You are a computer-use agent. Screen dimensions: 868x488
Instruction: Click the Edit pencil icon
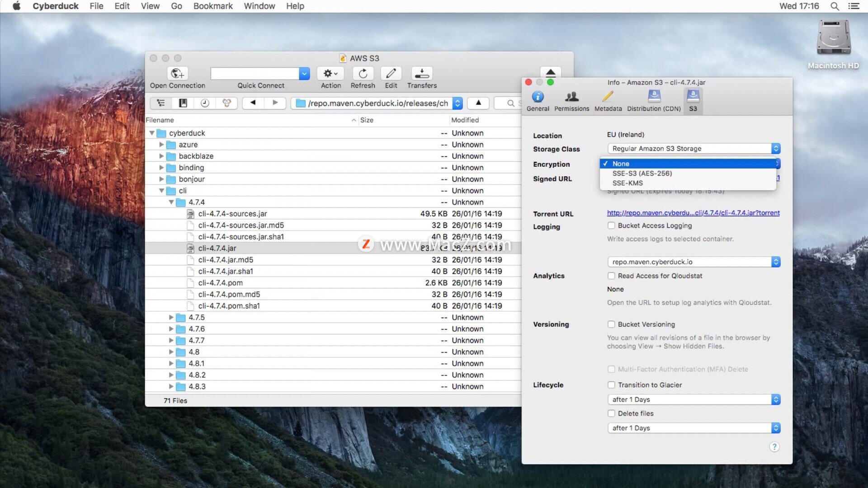(391, 73)
